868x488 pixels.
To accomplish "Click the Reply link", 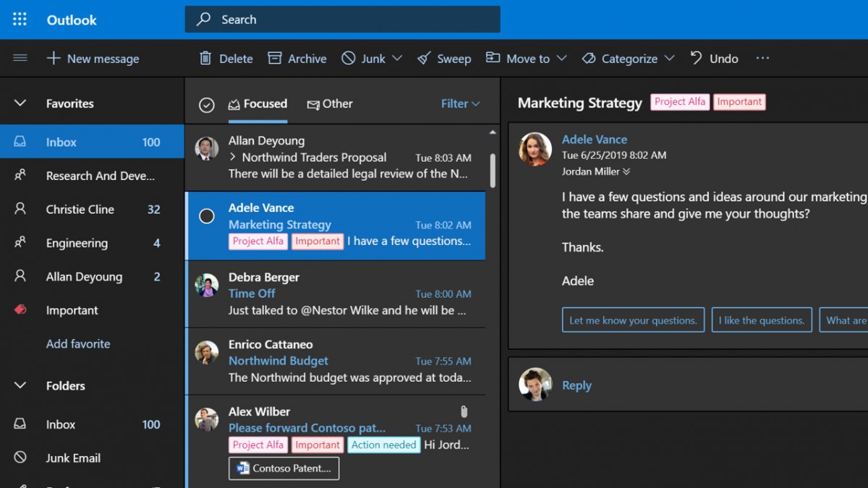I will point(576,385).
